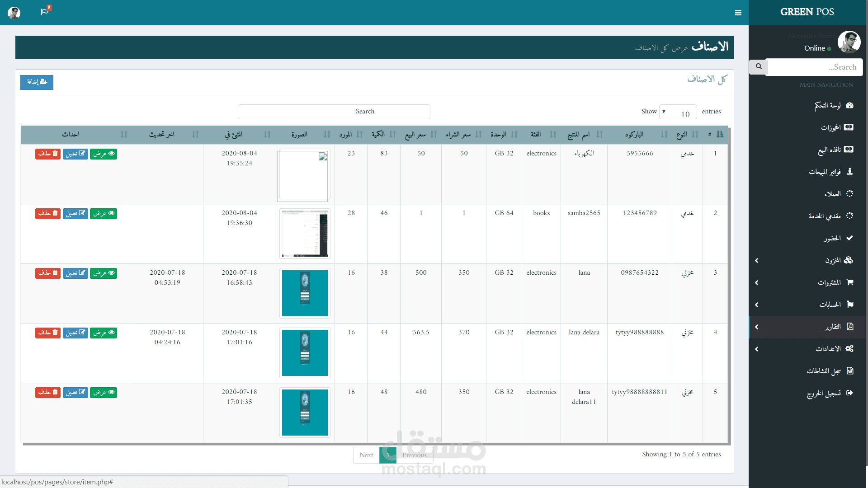
Task: Click the sidebar search magnifier icon
Action: pos(759,67)
